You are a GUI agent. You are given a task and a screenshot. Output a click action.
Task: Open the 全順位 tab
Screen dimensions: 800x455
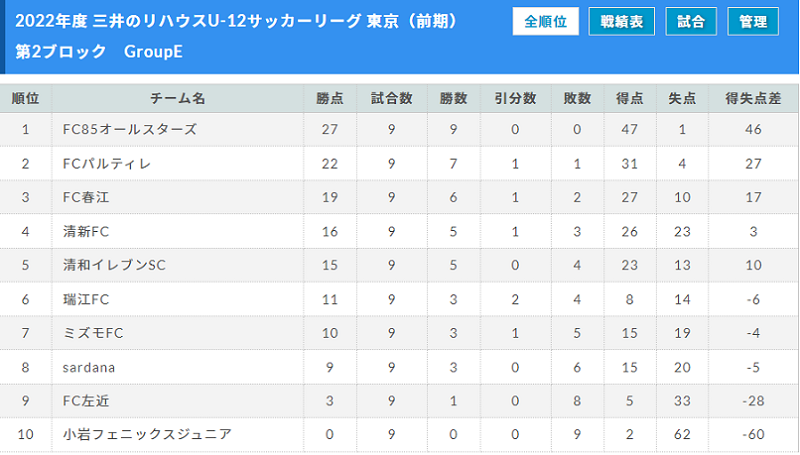545,21
